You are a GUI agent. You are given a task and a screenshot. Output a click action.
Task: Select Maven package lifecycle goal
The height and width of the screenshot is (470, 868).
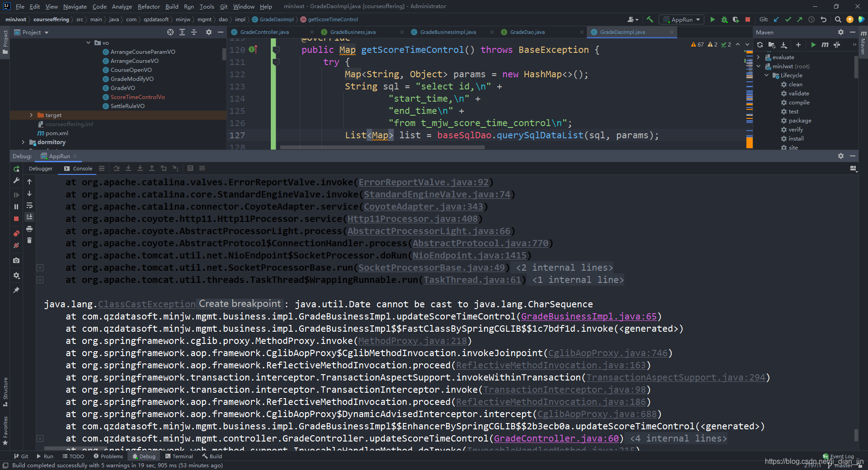[x=800, y=121]
